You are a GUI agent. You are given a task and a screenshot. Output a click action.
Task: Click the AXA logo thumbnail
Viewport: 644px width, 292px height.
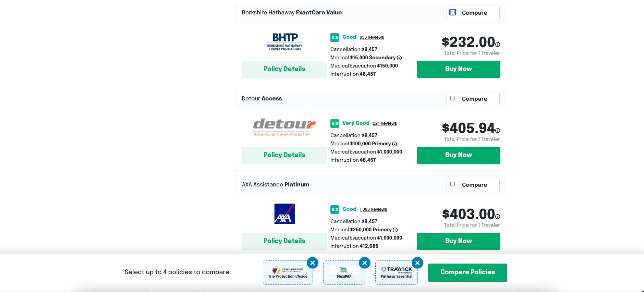coord(284,214)
